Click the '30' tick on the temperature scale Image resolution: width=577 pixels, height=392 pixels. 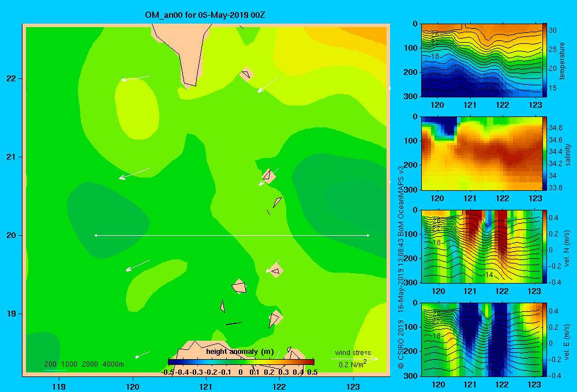point(553,31)
